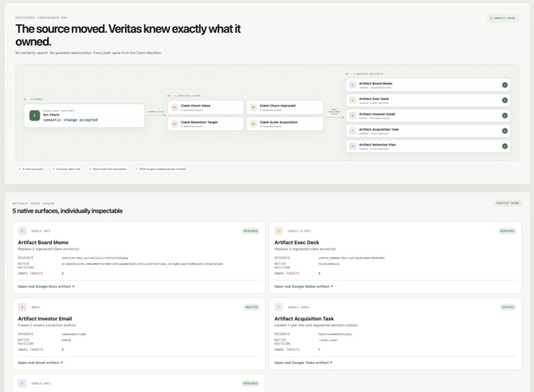Click Google Tasks icon in Acquisition Task ledger card
The image size is (534, 392).
(279, 307)
